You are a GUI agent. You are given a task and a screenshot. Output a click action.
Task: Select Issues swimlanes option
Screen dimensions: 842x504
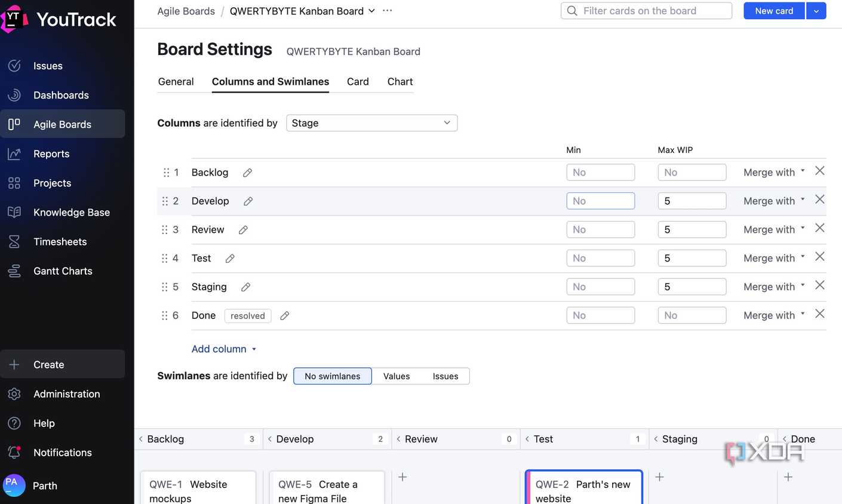pos(445,376)
